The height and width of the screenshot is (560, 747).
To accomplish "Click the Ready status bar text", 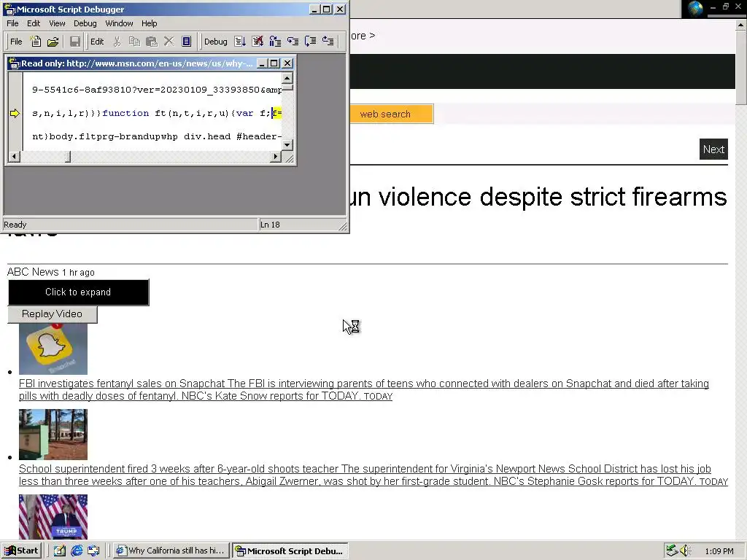I will 15,225.
